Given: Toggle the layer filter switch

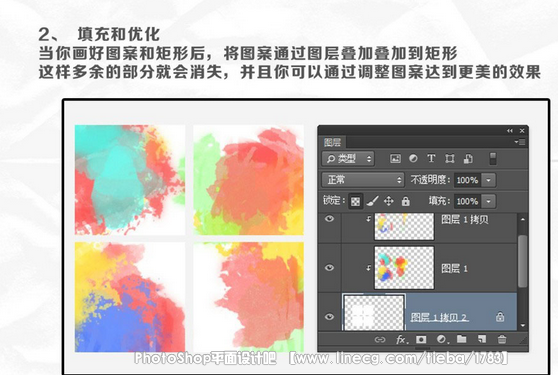Looking at the screenshot, I should point(493,159).
